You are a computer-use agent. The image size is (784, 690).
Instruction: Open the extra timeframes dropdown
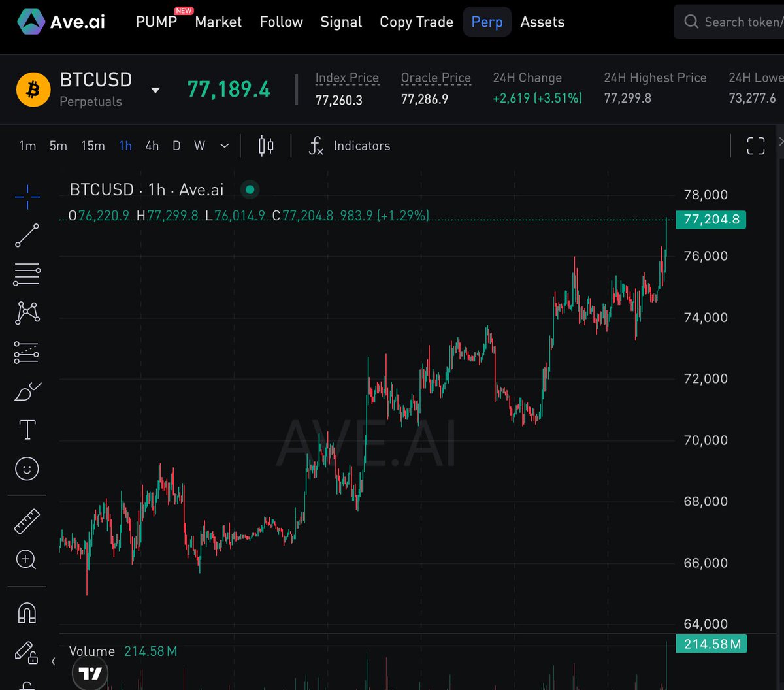[x=224, y=146]
